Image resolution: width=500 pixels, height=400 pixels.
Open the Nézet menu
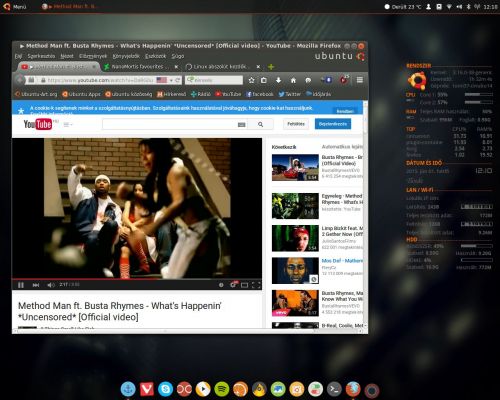coord(67,56)
